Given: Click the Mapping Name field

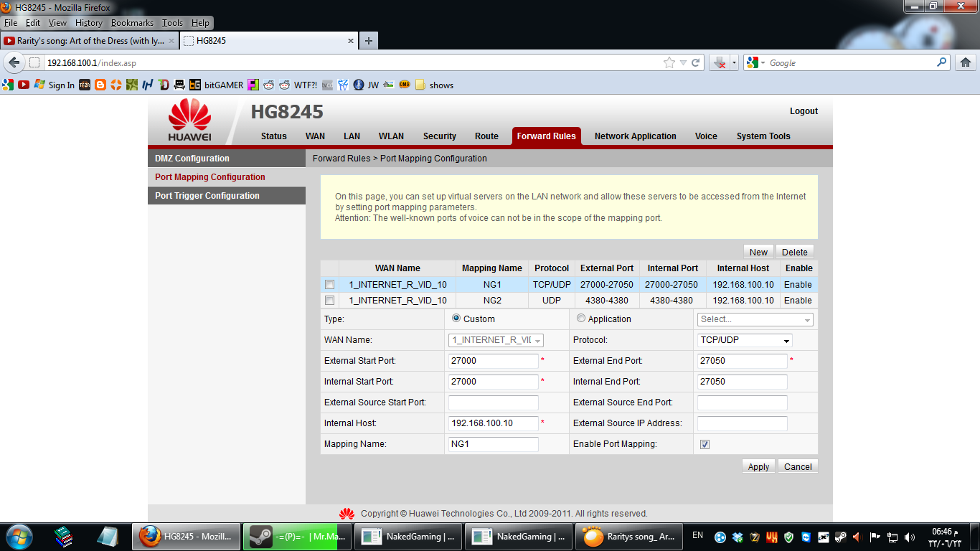Looking at the screenshot, I should pos(494,444).
